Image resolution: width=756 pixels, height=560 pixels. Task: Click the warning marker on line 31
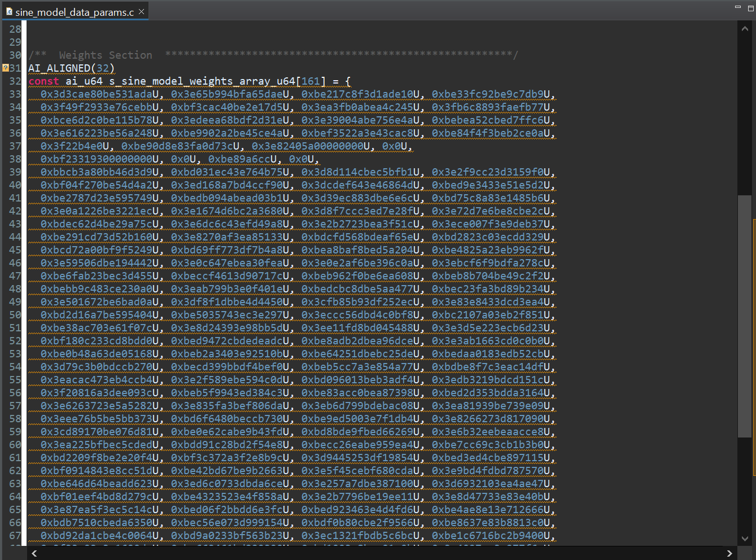click(5, 68)
